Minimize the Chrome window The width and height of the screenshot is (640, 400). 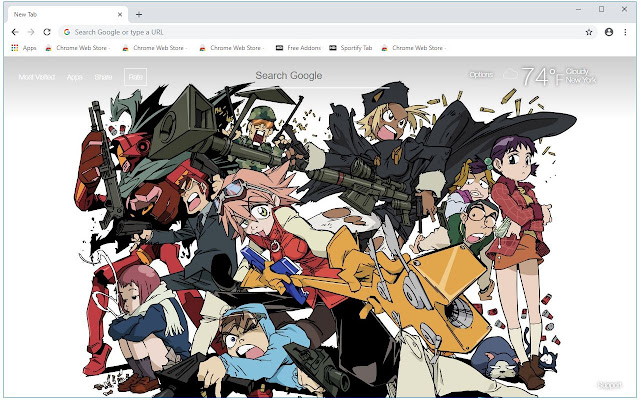(x=578, y=9)
